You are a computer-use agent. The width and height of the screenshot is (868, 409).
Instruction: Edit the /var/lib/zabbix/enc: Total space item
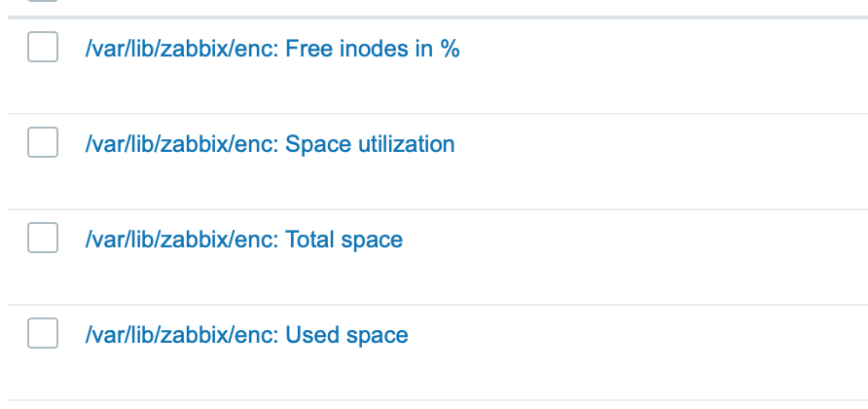(243, 240)
